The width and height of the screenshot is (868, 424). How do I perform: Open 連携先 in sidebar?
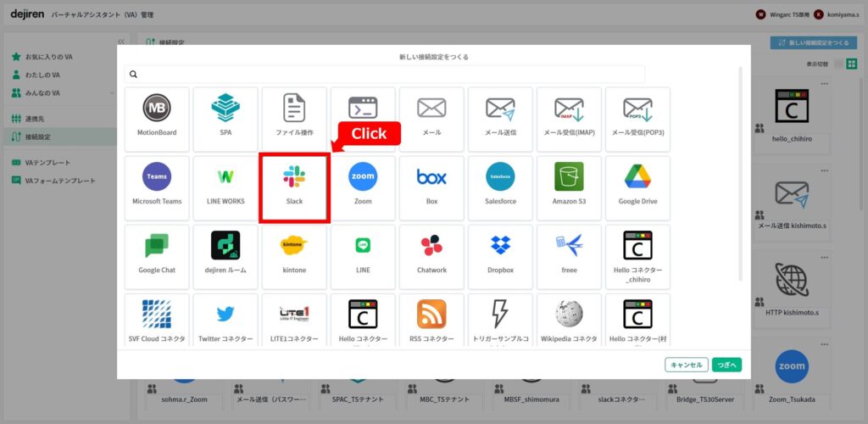pyautogui.click(x=34, y=119)
